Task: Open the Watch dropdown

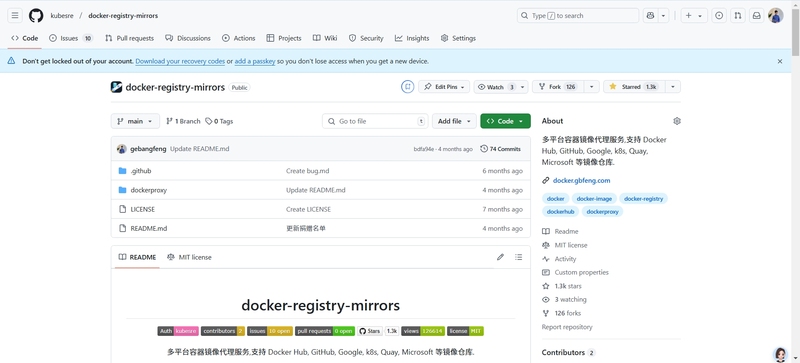Action: [x=501, y=87]
